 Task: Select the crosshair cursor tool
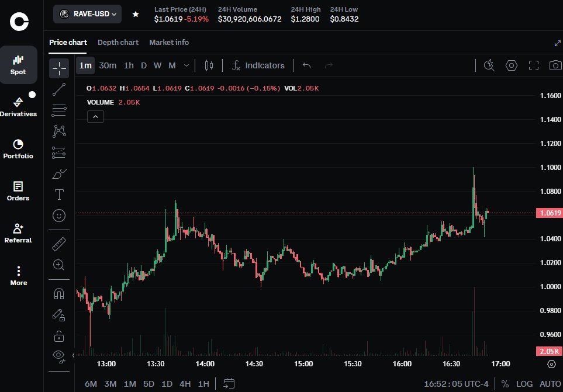59,68
